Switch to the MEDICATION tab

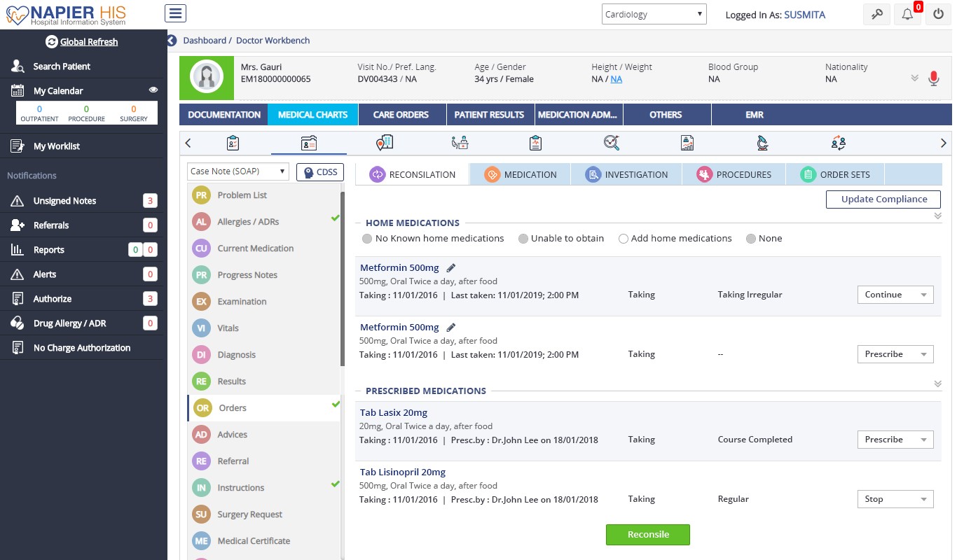pyautogui.click(x=520, y=174)
